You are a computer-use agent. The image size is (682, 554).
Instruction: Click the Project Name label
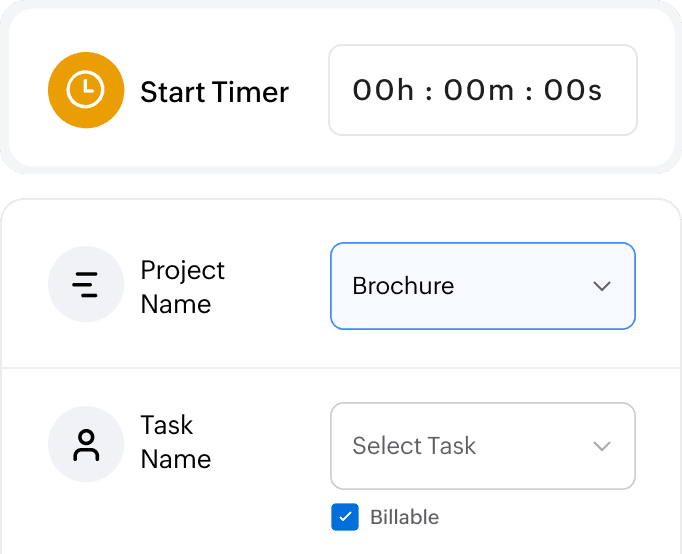183,287
